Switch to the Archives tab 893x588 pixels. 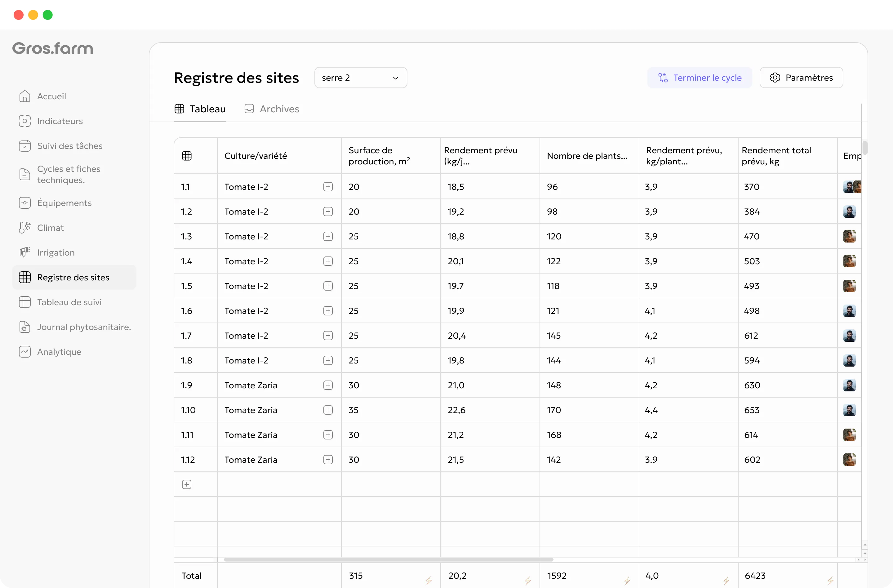click(272, 109)
